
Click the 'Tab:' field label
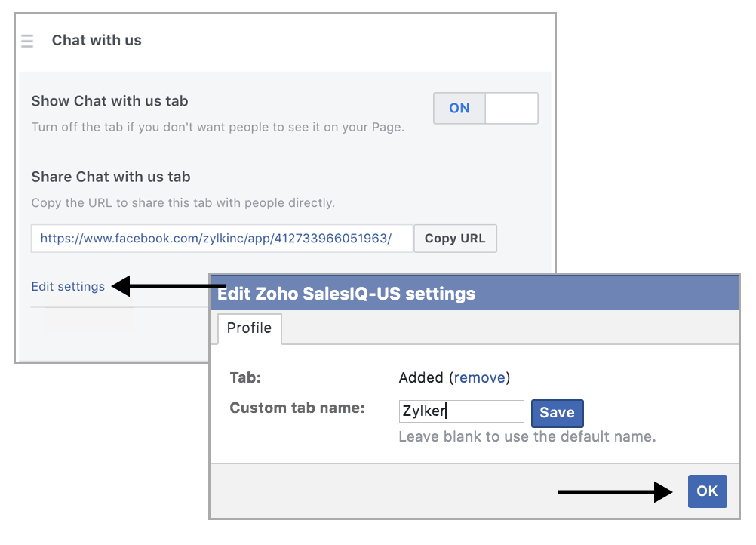[245, 377]
